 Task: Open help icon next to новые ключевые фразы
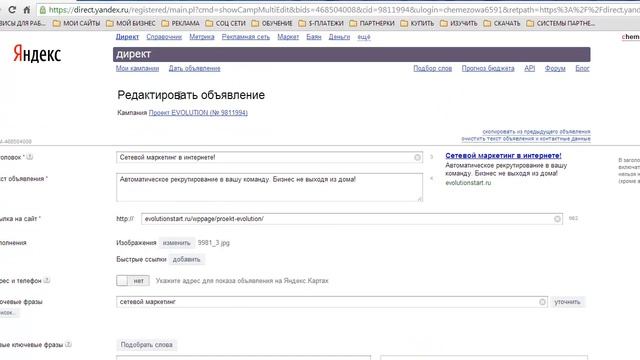point(68,344)
